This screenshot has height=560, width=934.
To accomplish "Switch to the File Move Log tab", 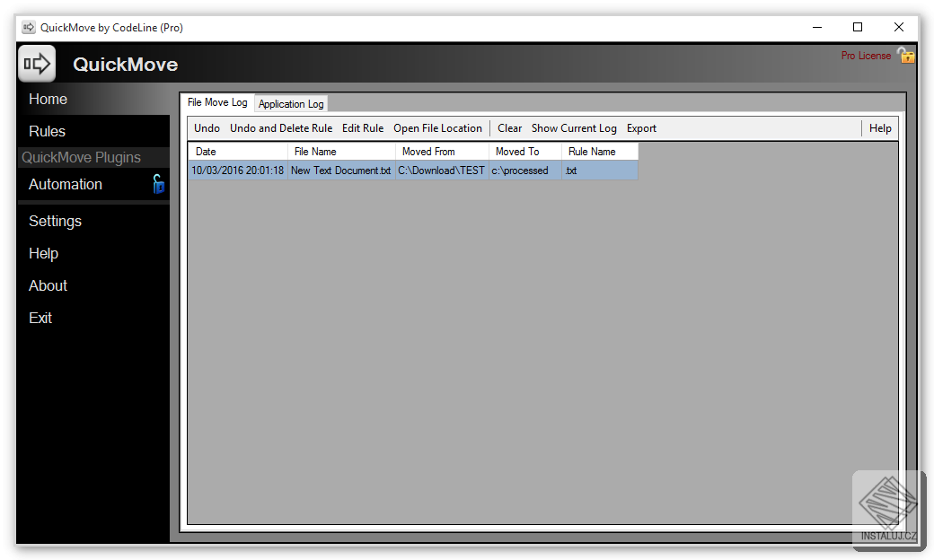I will click(x=217, y=102).
